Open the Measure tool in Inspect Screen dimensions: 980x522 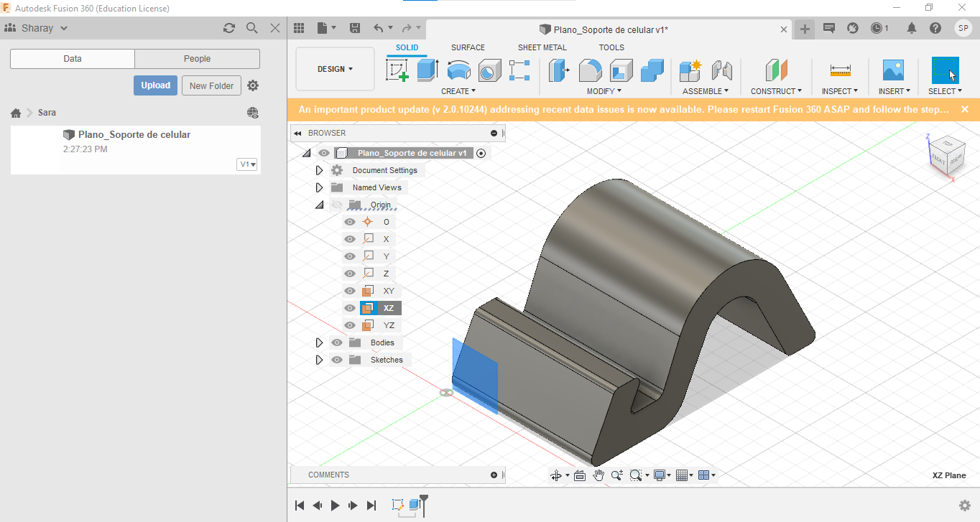840,70
